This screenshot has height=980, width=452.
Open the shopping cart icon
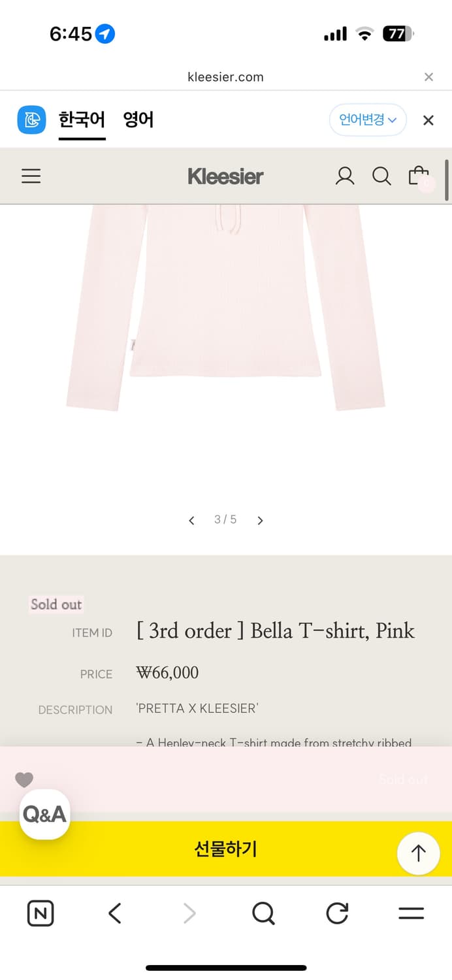pyautogui.click(x=419, y=176)
